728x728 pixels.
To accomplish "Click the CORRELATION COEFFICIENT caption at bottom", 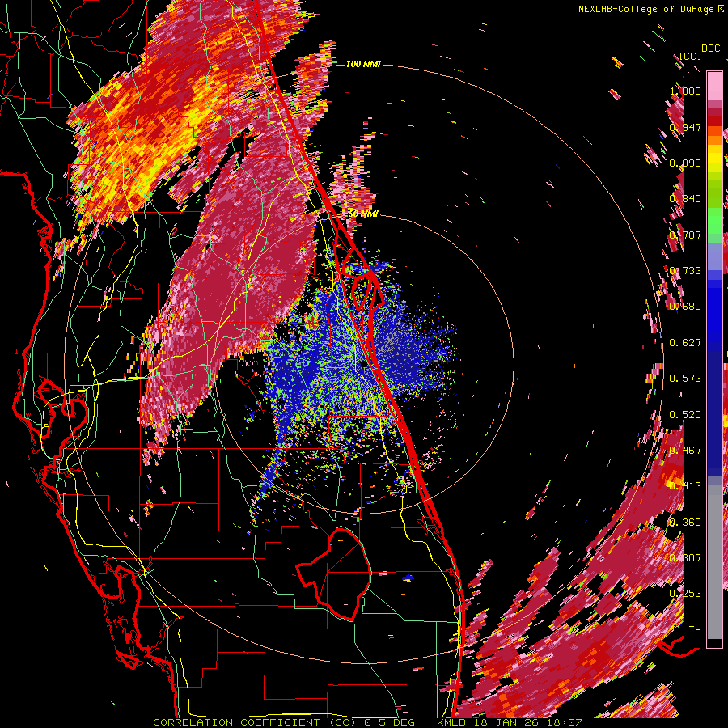I will (367, 722).
